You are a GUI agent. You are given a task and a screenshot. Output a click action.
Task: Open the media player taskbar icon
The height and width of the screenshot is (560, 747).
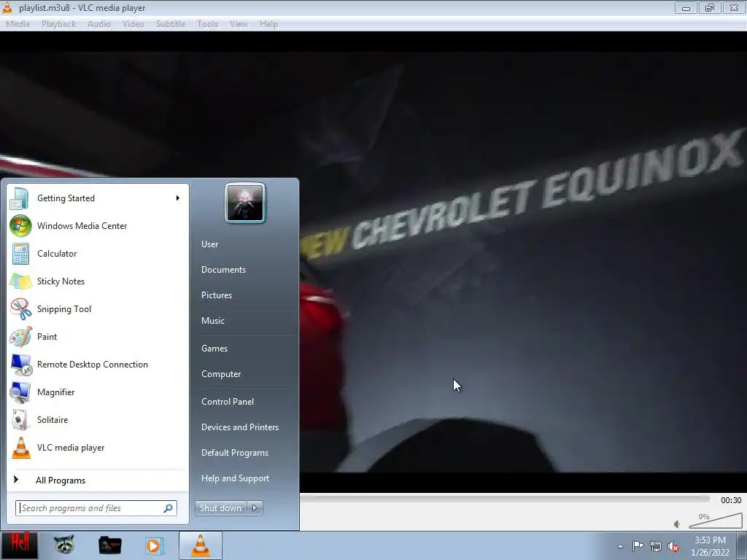(x=155, y=545)
